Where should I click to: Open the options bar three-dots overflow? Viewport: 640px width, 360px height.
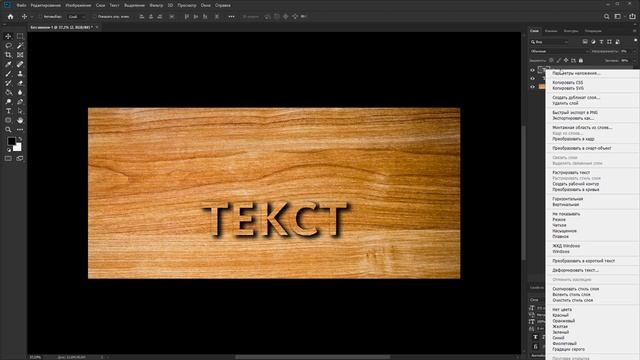click(231, 17)
